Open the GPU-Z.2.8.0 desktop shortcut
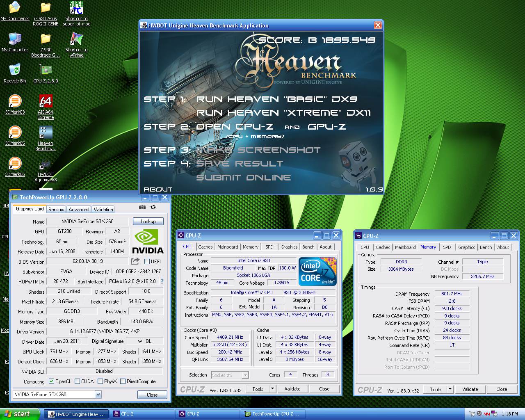This screenshot has width=525, height=420. click(x=46, y=74)
